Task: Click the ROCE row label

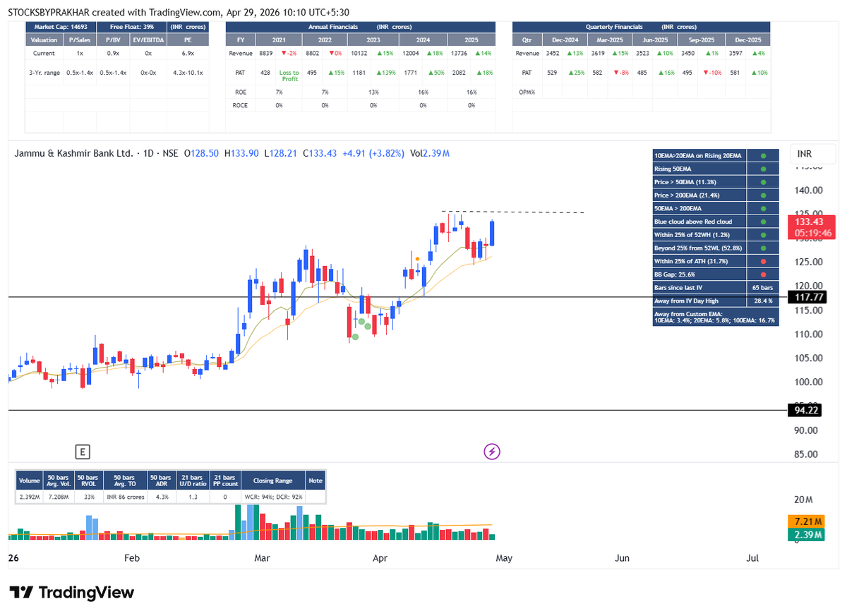Action: 240,105
